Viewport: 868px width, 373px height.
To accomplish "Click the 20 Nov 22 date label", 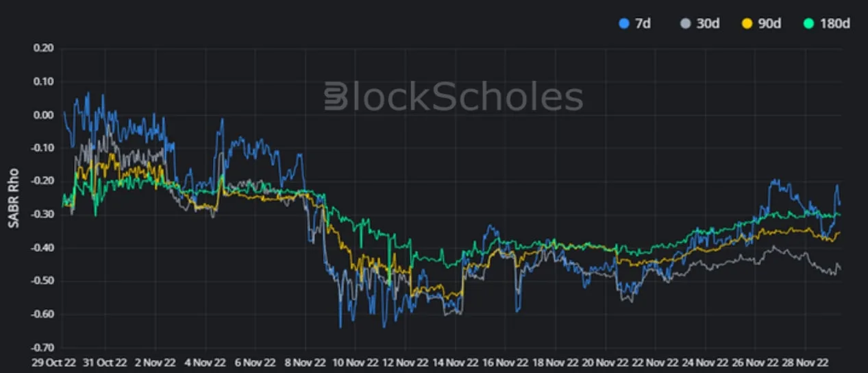I will click(x=605, y=361).
